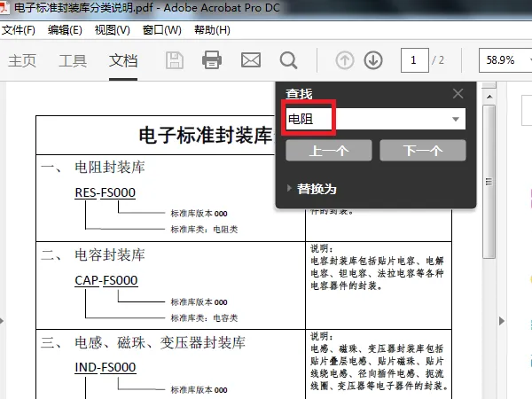Image resolution: width=532 pixels, height=399 pixels.
Task: Go to previous page with up arrow
Action: [345, 60]
